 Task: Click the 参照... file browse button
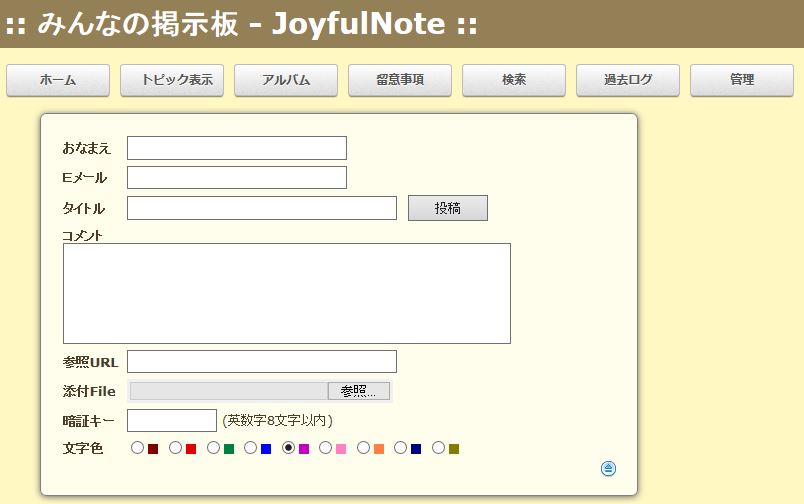pyautogui.click(x=359, y=391)
